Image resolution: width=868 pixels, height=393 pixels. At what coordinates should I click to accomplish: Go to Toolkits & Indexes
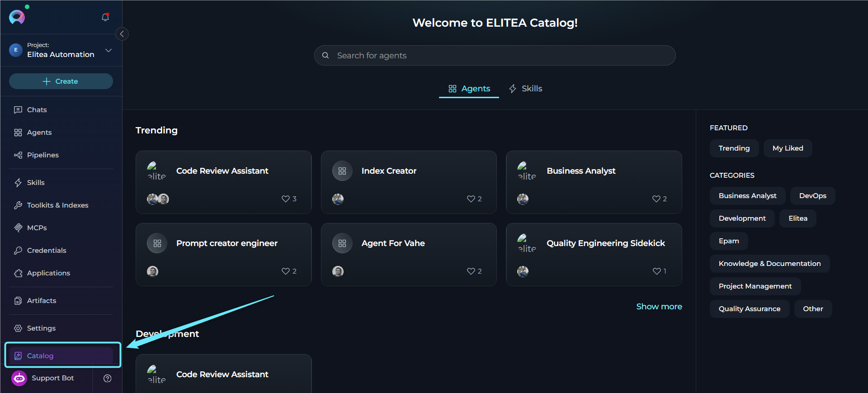pos(61,205)
